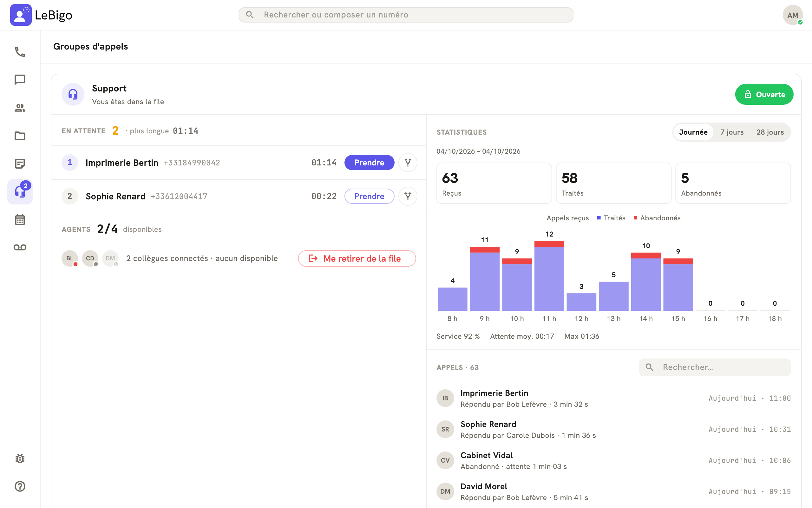Viewport: 812px width, 508px height.
Task: Open the voicemail sidebar icon
Action: pos(20,247)
